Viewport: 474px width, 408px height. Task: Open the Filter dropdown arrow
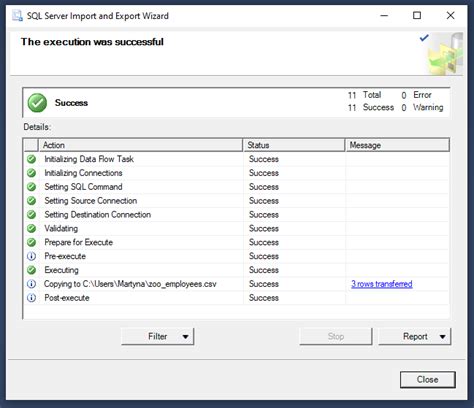point(186,337)
